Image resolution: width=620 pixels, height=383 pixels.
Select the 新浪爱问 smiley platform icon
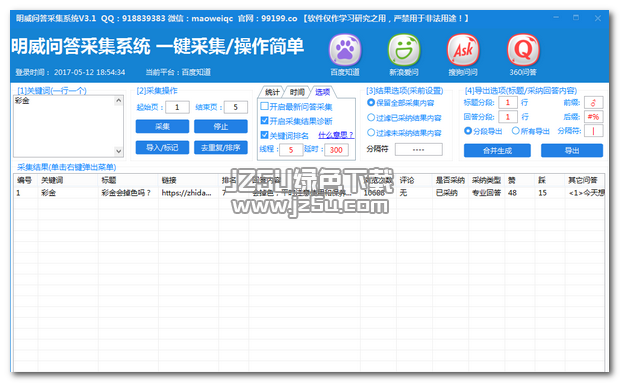(404, 50)
